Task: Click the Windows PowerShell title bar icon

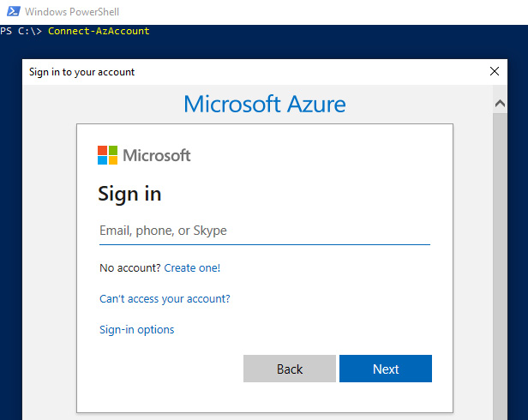Action: point(14,12)
